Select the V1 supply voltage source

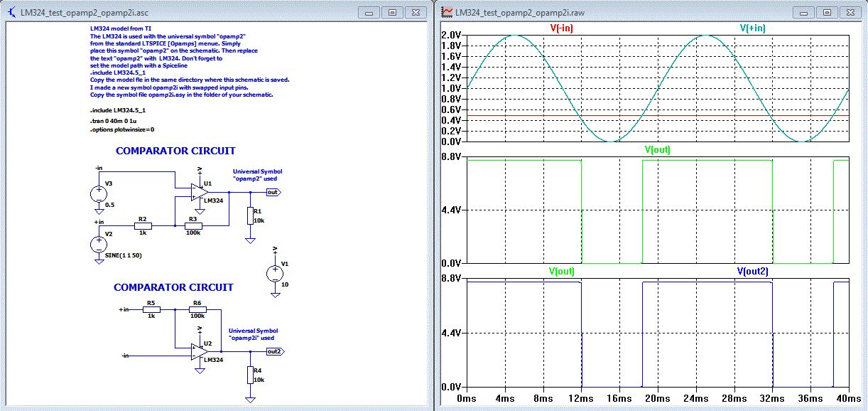point(275,272)
